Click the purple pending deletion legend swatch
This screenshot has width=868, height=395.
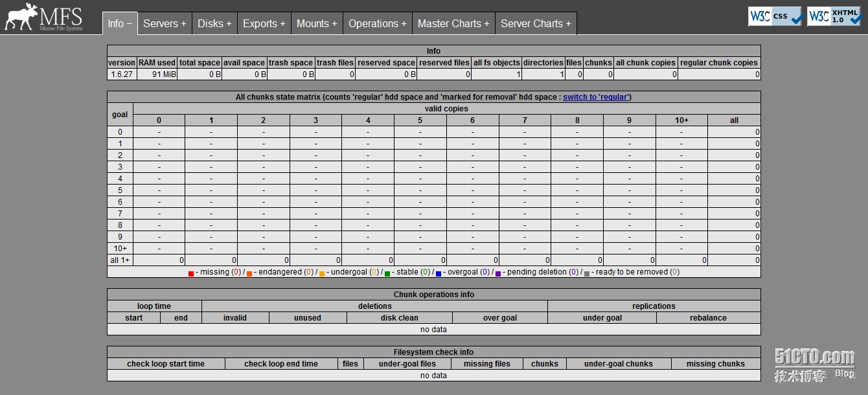498,273
